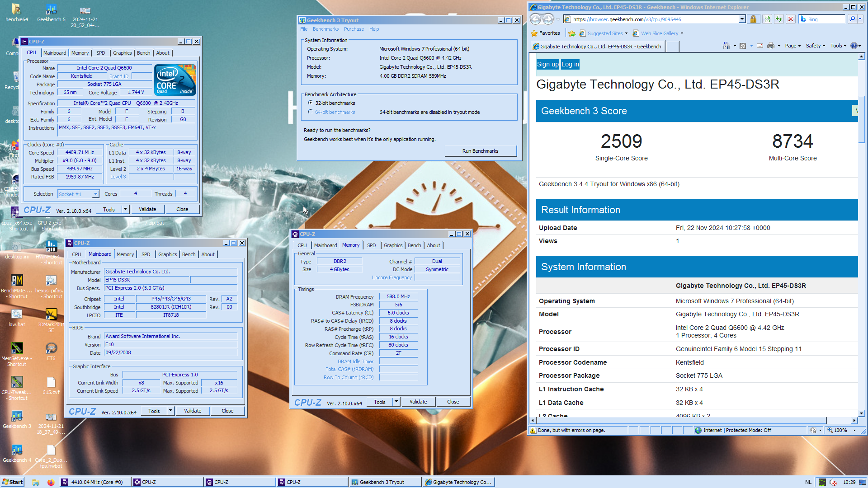Image resolution: width=868 pixels, height=488 pixels.
Task: Click the Print icon in IE
Action: pos(771,46)
